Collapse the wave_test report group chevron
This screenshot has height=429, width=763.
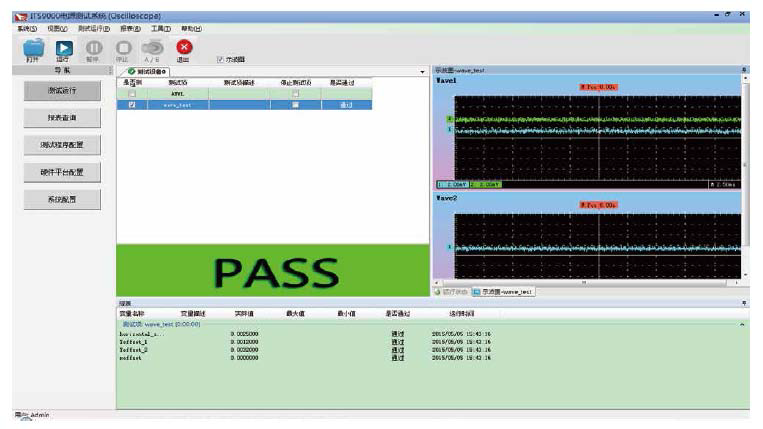tap(742, 324)
